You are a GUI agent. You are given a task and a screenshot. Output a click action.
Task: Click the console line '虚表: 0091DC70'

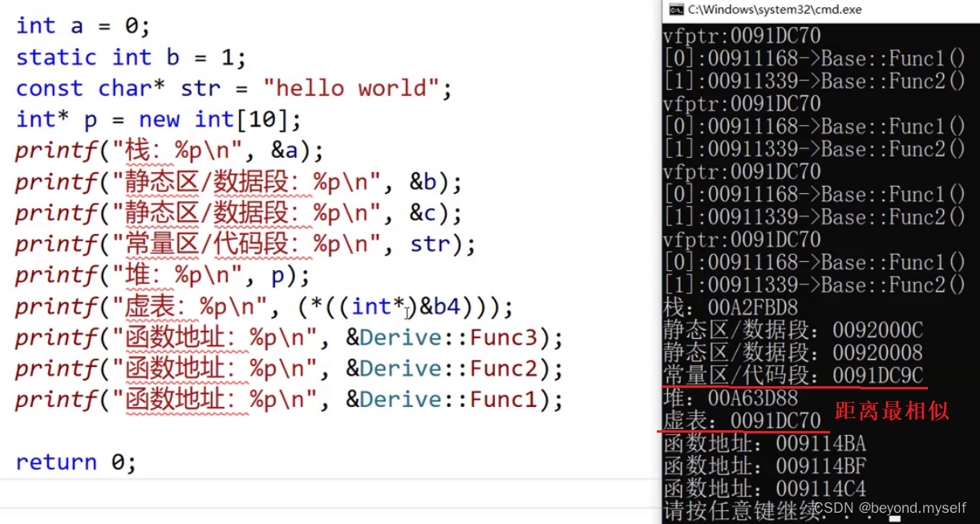[742, 421]
